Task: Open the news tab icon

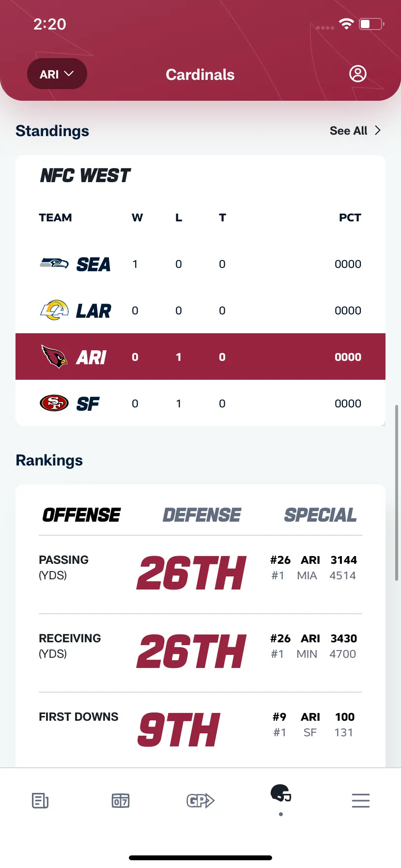Action: click(40, 801)
